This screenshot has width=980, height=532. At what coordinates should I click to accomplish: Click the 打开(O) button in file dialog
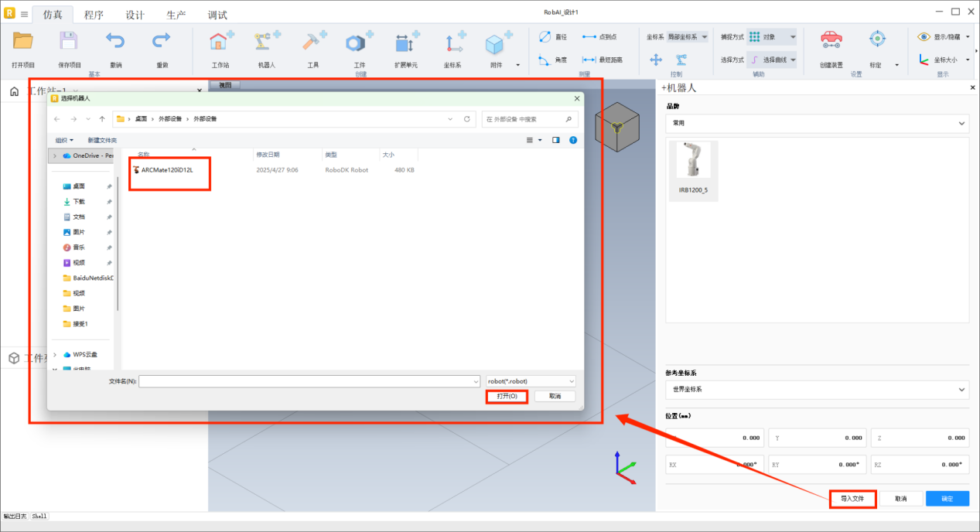tap(507, 396)
